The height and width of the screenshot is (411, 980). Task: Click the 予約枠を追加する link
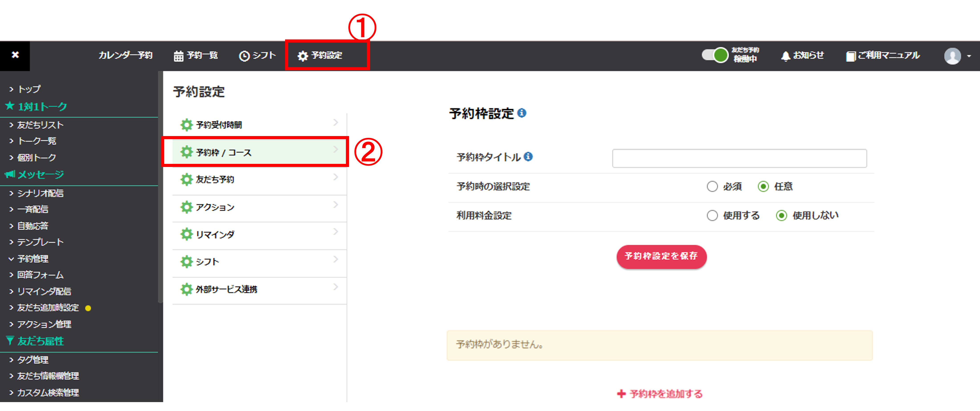pyautogui.click(x=660, y=393)
